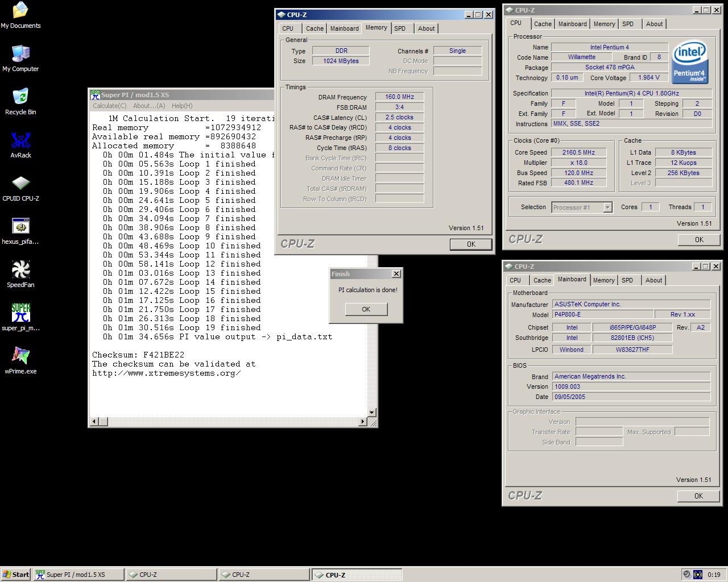Open CPU tab in Mainboard window
This screenshot has width=728, height=582.
tap(515, 280)
